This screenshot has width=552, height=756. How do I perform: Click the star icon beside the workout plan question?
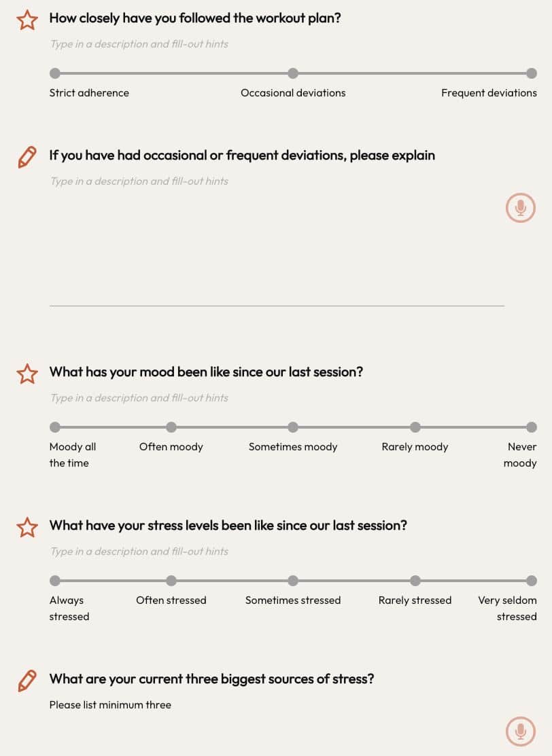click(x=27, y=20)
